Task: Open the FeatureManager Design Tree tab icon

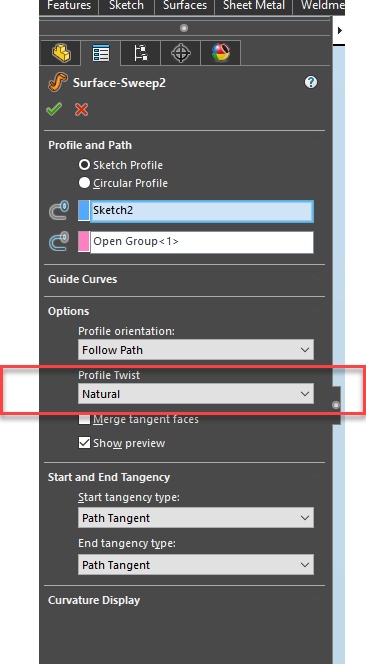Action: pos(61,53)
